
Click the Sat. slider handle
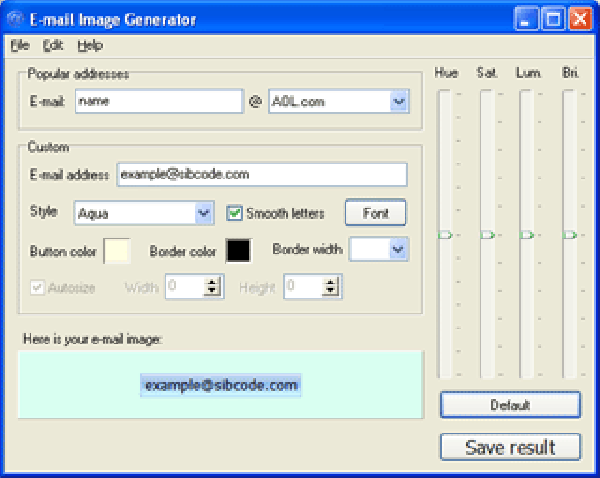[488, 235]
